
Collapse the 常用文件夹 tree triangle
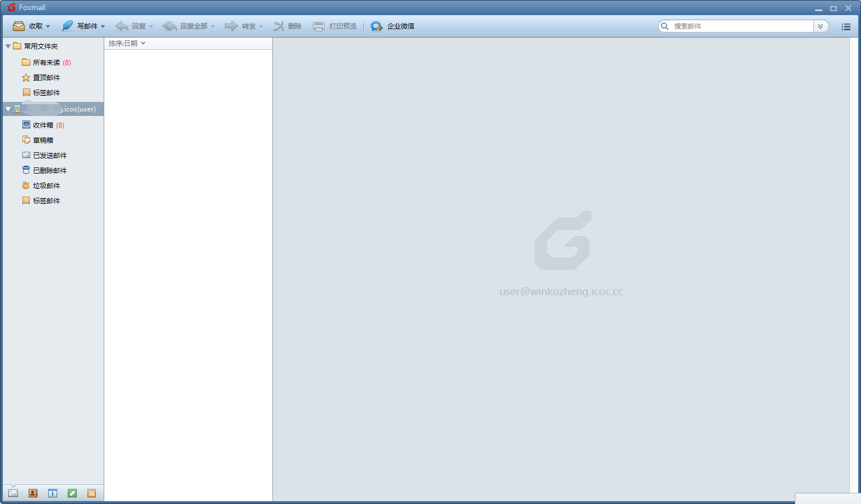[8, 46]
